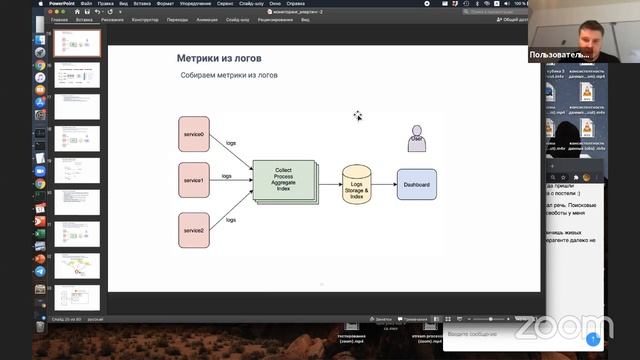Viewport: 640px width, 360px height.
Task: Select the service1 box on the slide
Action: pyautogui.click(x=194, y=180)
